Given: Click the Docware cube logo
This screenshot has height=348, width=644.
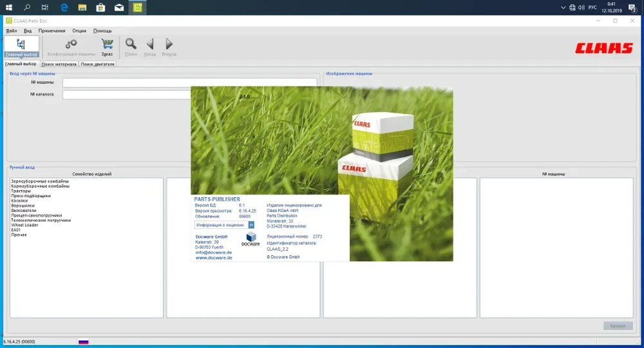Looking at the screenshot, I should [x=251, y=237].
